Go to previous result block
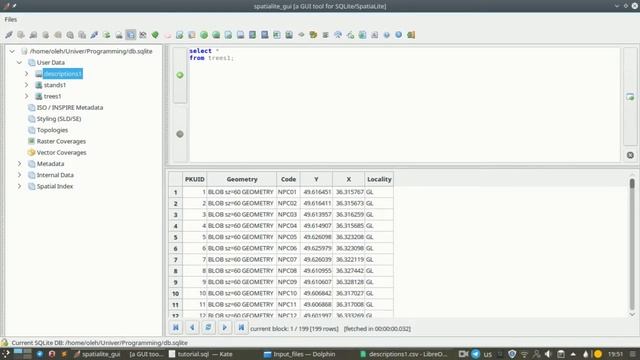The height and width of the screenshot is (360, 640). coord(192,327)
